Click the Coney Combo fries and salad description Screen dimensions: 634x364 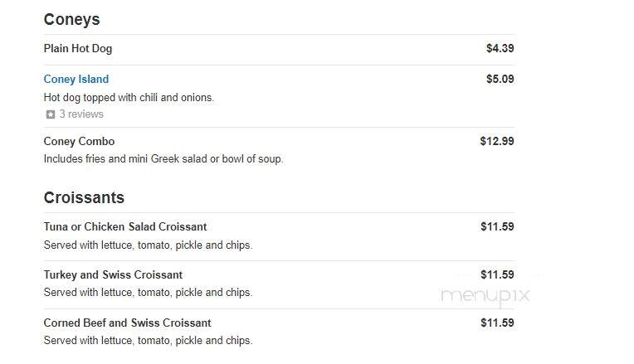point(163,158)
